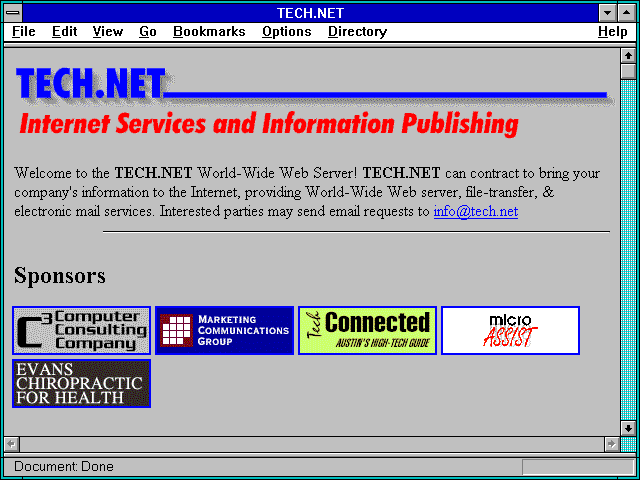
Task: Open the Computer Consulting Company sponsor banner
Action: tap(82, 331)
